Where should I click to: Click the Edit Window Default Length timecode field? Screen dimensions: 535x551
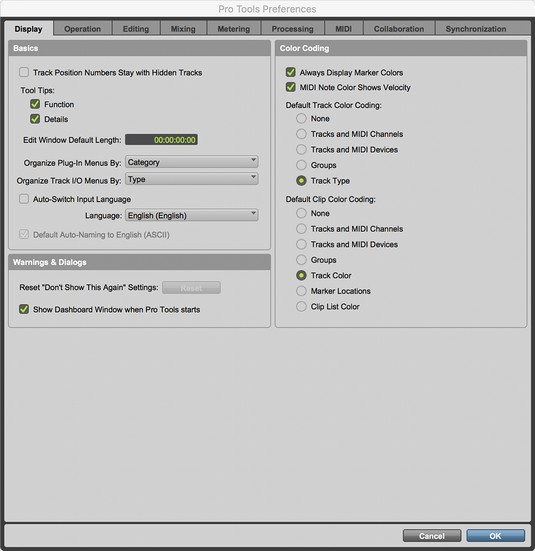point(161,140)
